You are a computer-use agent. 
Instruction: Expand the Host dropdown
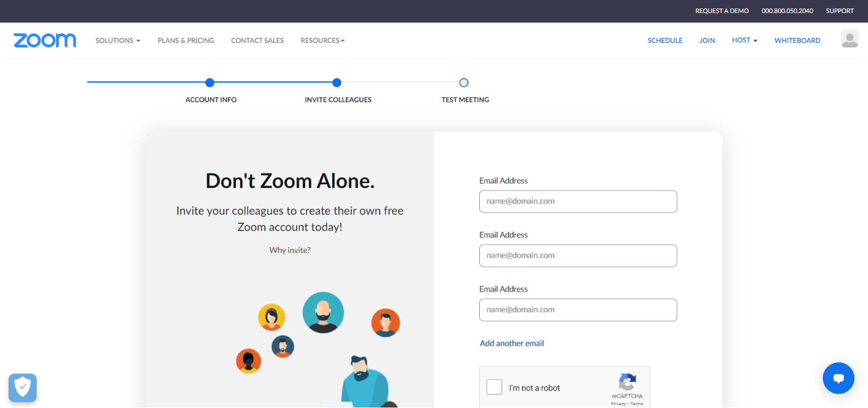[744, 40]
